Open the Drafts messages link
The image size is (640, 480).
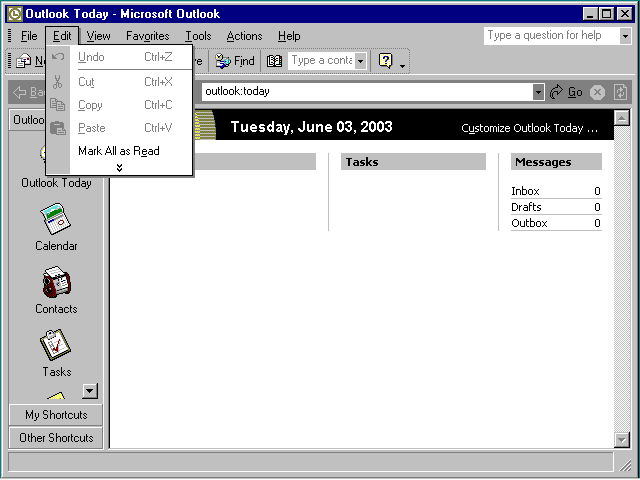pos(526,207)
